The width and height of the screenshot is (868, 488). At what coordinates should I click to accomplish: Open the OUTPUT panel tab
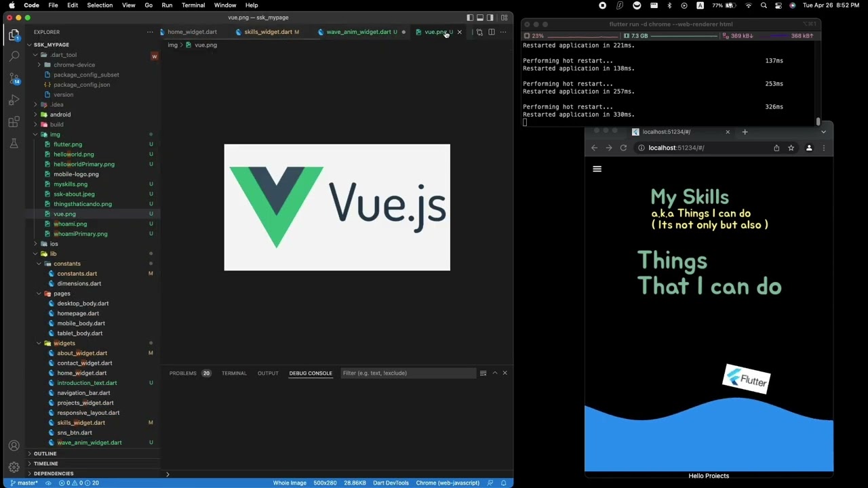click(268, 373)
